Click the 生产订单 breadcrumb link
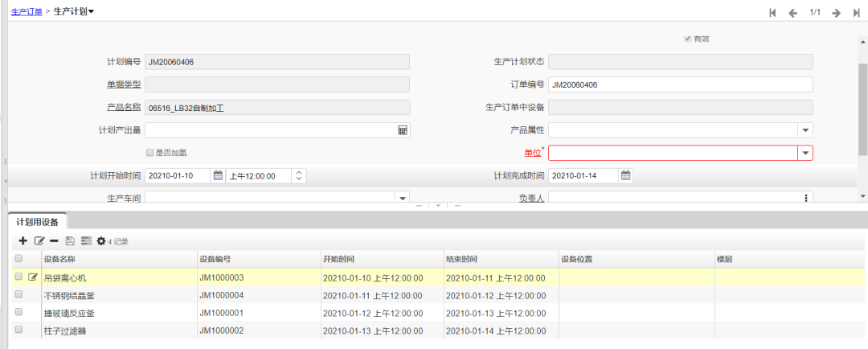This screenshot has height=349, width=868. tap(27, 11)
